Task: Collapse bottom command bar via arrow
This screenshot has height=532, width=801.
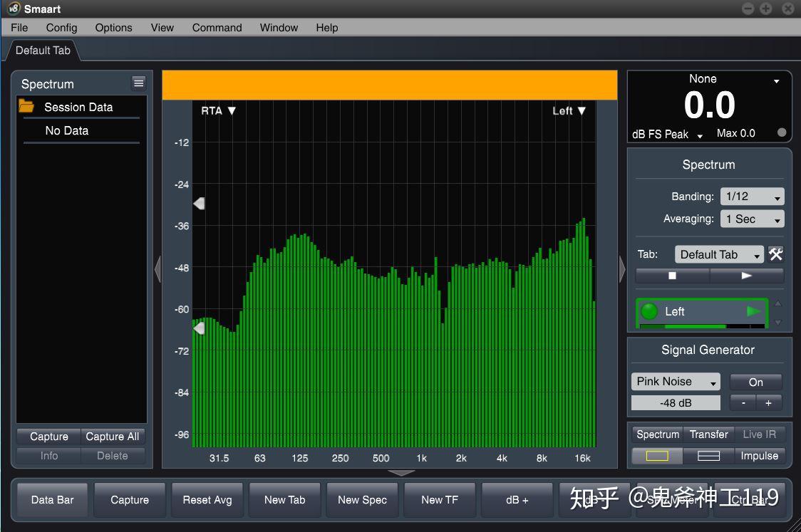Action: [401, 473]
